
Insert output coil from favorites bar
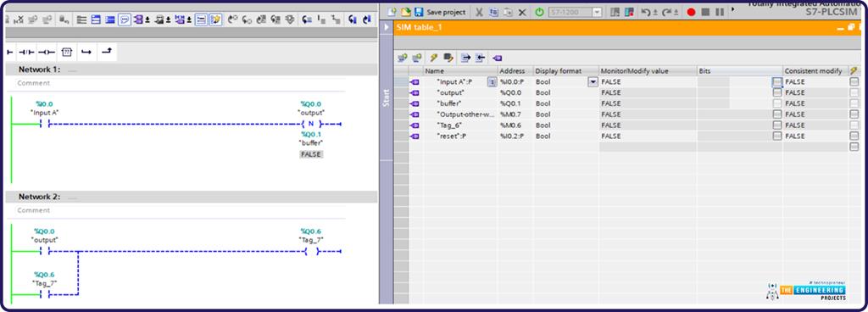(x=47, y=52)
